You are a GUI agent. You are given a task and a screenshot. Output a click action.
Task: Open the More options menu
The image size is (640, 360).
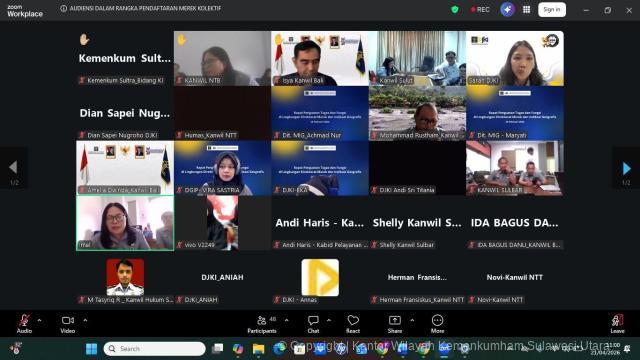(437, 324)
